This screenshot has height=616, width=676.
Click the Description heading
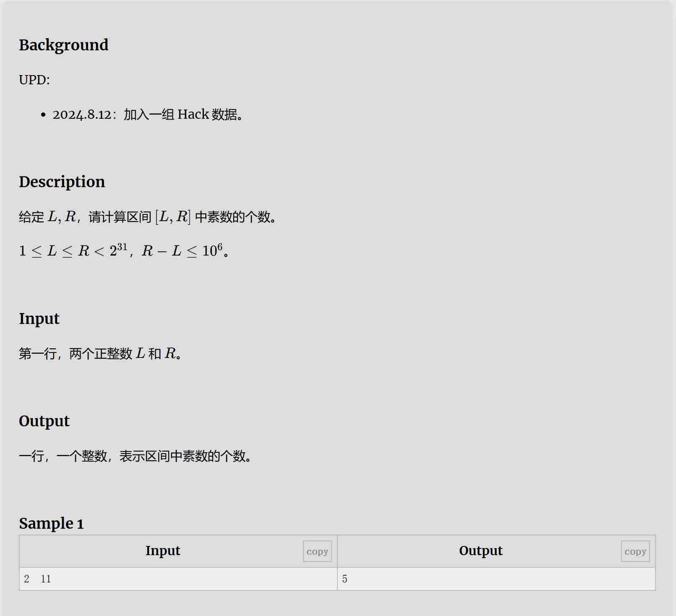pos(62,182)
